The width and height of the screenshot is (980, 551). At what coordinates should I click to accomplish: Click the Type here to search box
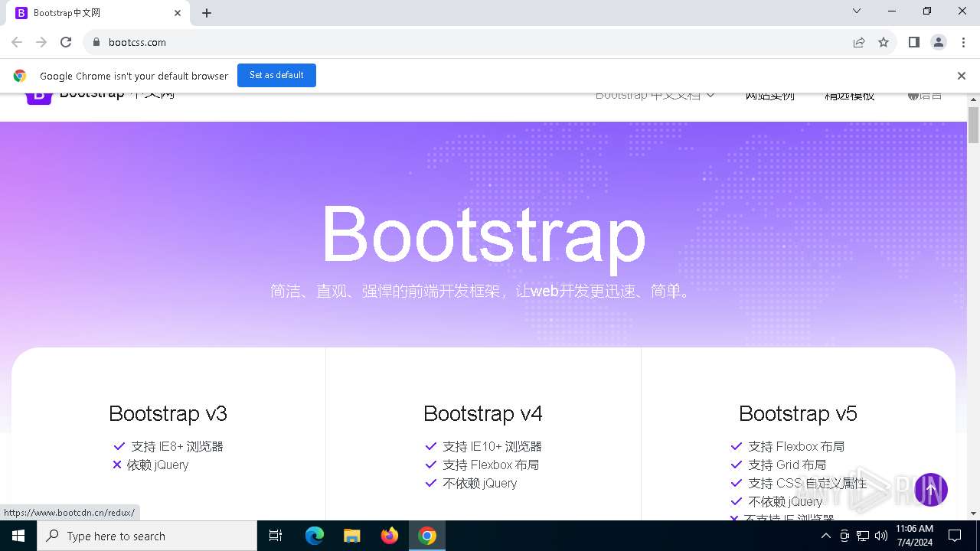[147, 536]
